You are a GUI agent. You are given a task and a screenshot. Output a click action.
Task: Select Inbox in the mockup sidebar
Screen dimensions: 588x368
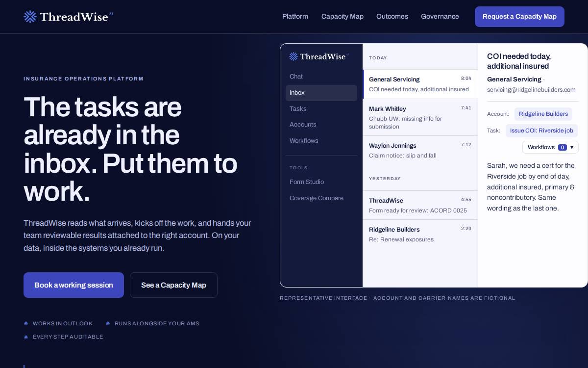pos(321,93)
